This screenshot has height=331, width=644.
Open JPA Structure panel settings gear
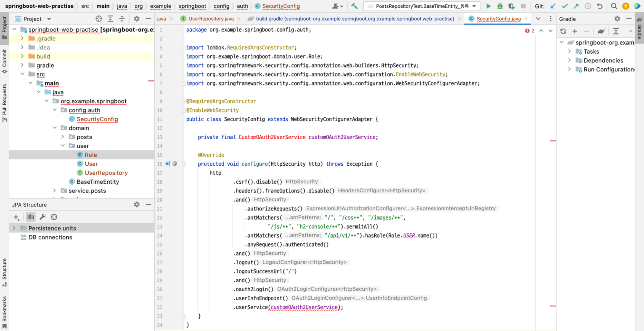(x=137, y=204)
